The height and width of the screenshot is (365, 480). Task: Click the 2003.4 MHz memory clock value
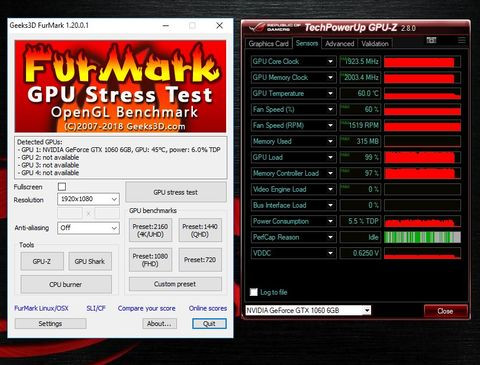click(360, 78)
